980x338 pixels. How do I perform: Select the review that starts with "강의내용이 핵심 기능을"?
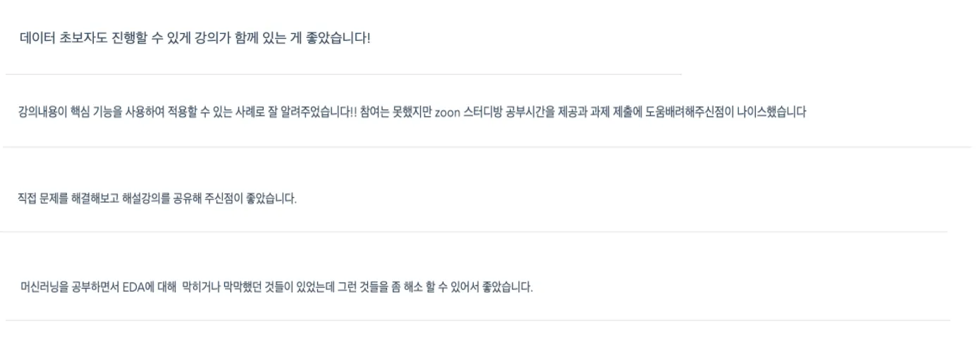click(411, 113)
